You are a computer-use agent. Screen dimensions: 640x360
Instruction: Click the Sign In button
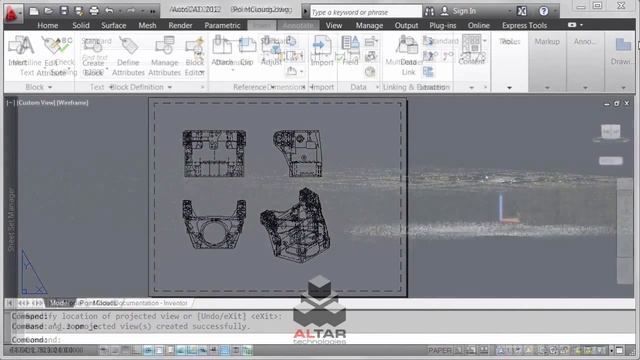click(x=459, y=11)
